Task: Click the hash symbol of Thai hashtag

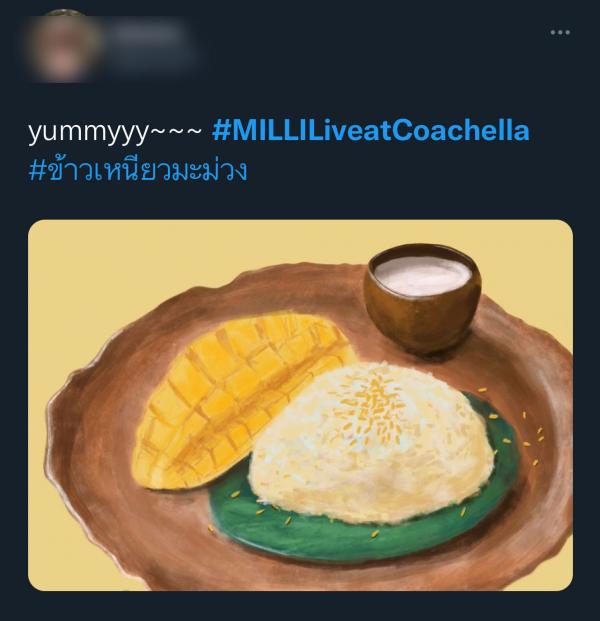Action: [x=36, y=172]
